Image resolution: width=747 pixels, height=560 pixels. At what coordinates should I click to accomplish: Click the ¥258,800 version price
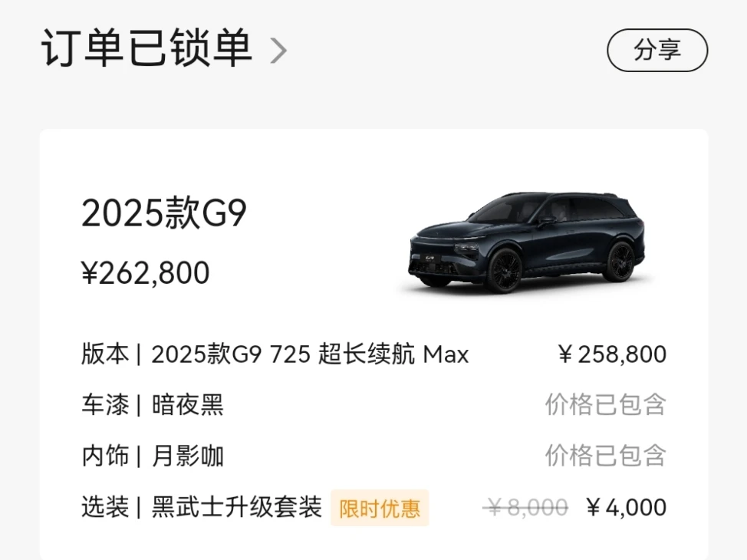coord(612,354)
